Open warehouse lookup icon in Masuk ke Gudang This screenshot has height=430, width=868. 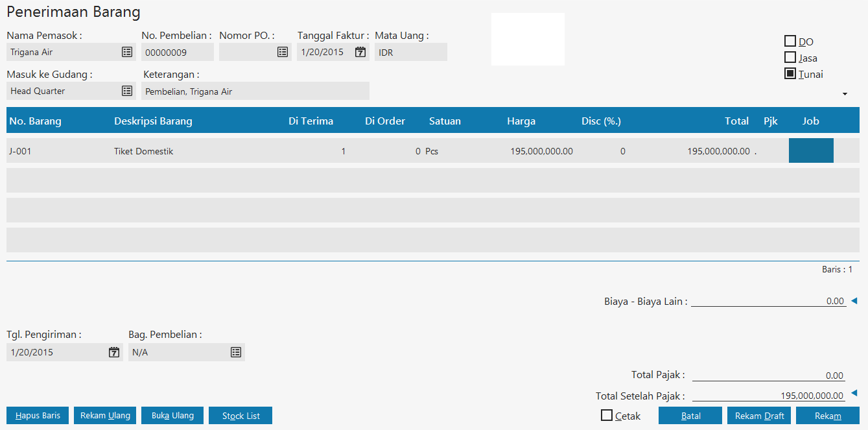click(x=127, y=91)
